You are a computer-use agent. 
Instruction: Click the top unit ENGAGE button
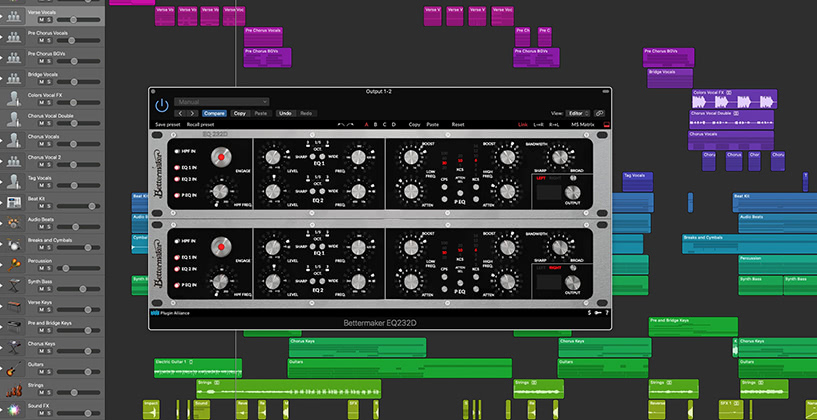point(221,157)
